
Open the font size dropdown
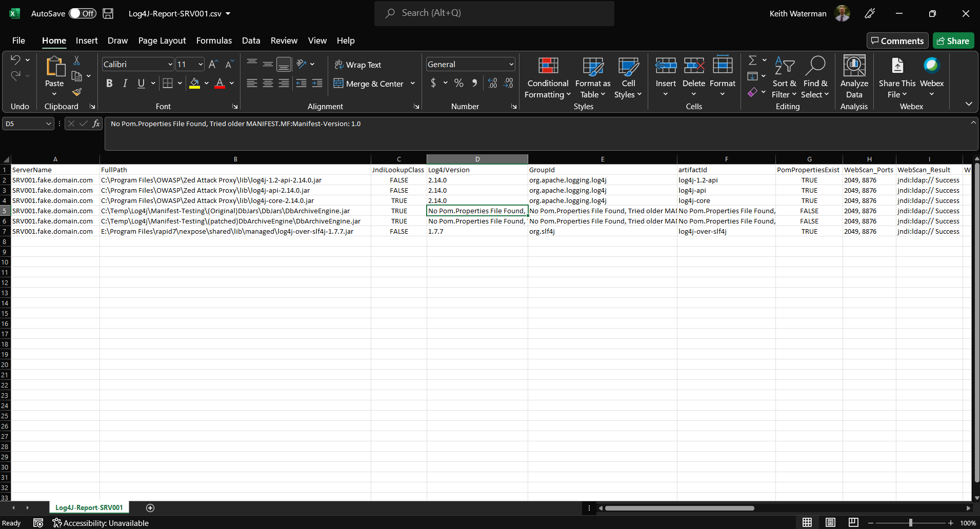point(201,64)
